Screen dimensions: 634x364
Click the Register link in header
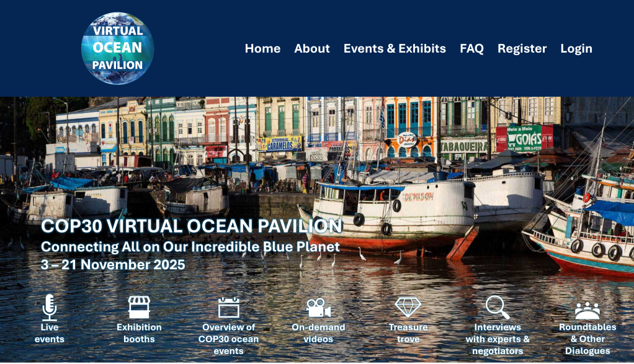(522, 48)
